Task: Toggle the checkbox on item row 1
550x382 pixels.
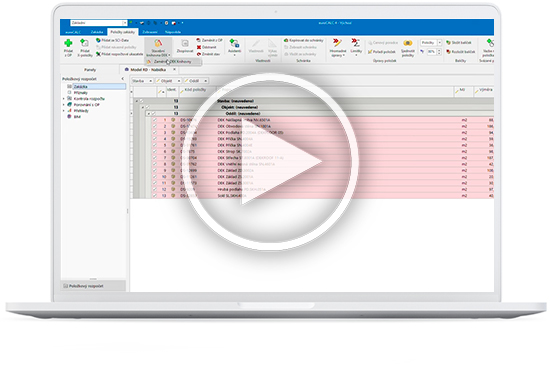Action: pos(155,120)
